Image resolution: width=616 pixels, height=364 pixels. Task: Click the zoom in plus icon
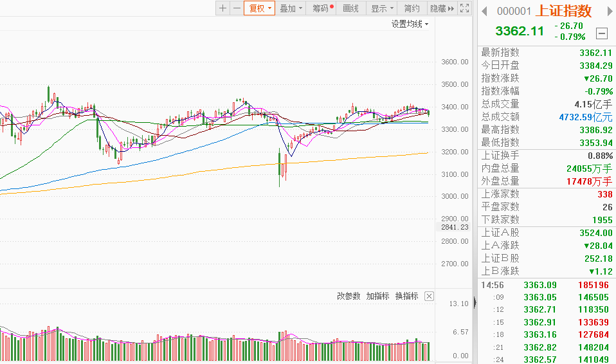[222, 8]
